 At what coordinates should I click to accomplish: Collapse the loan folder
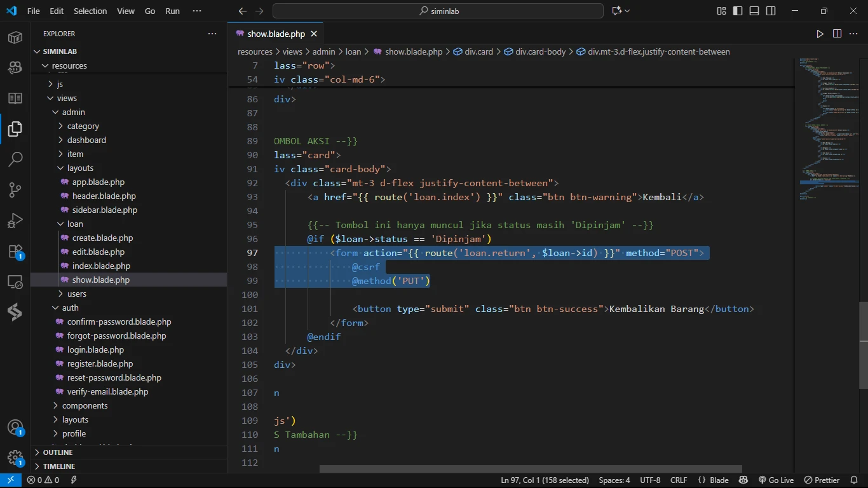coord(75,224)
